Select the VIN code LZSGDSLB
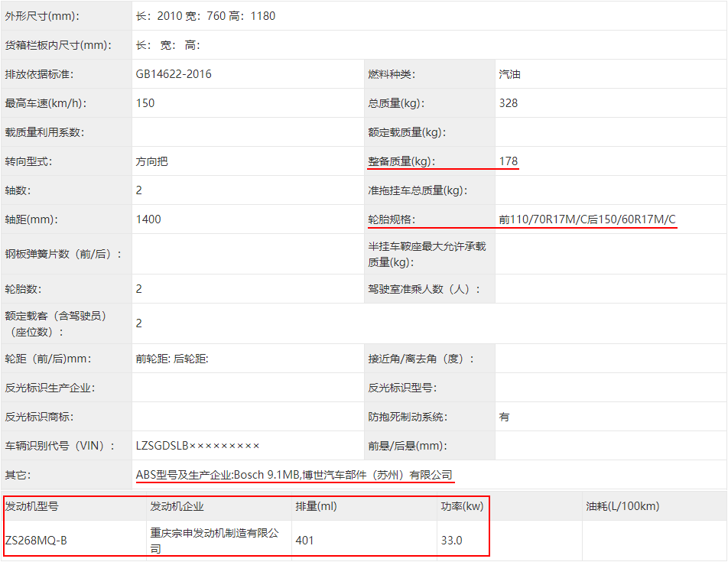The image size is (728, 562). 162,446
